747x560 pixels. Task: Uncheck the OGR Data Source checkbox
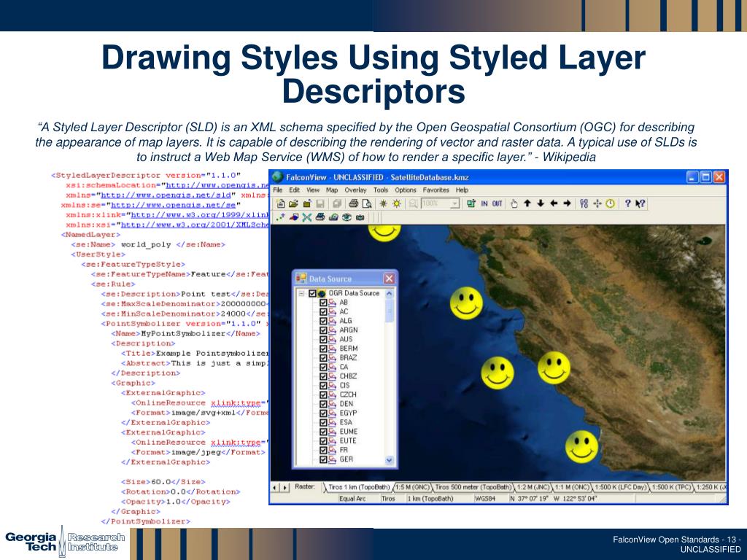tap(312, 293)
